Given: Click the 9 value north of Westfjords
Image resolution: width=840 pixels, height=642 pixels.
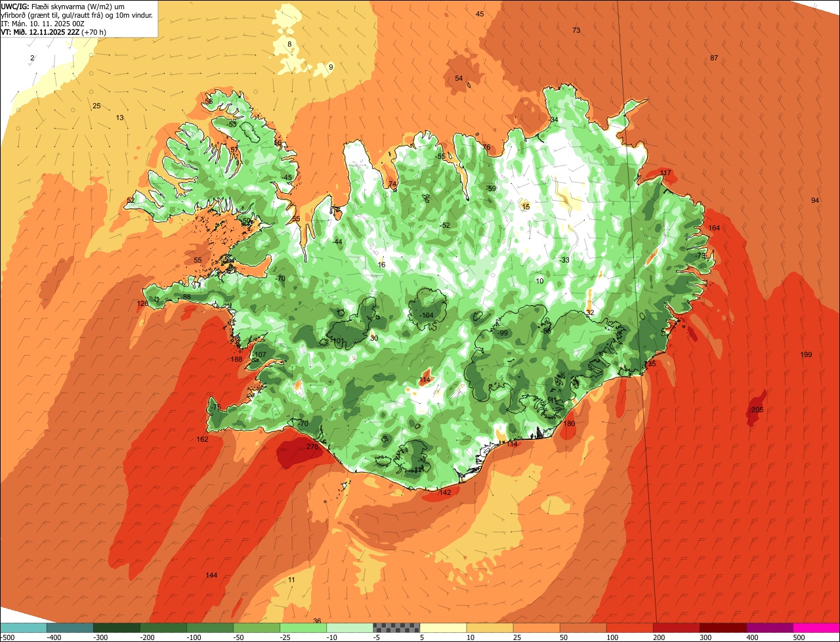Looking at the screenshot, I should point(331,67).
